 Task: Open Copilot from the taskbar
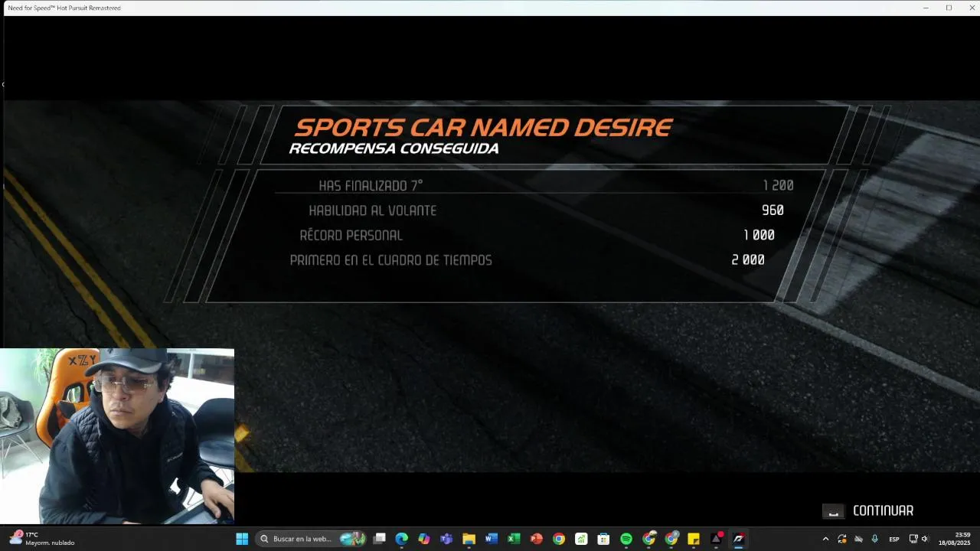coord(423,539)
